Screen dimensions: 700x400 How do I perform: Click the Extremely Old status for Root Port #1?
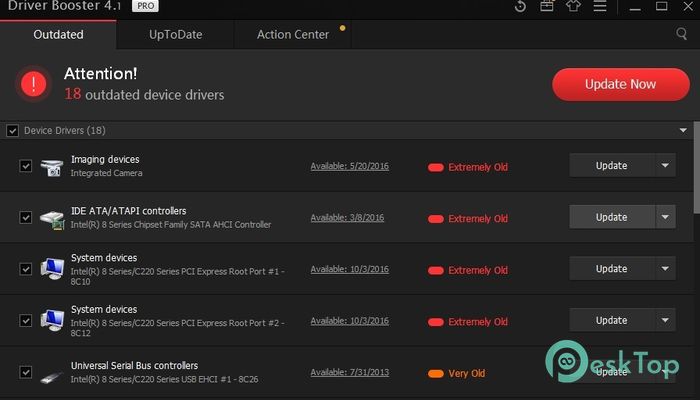[467, 270]
